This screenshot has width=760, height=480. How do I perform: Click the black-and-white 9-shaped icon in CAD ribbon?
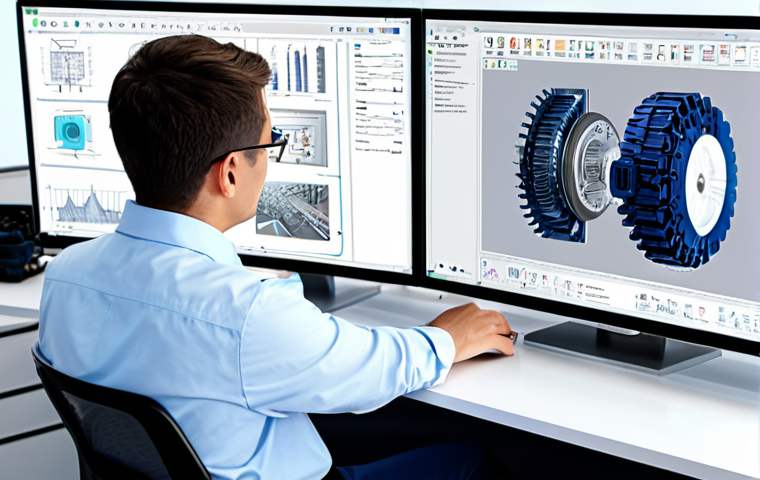(488, 42)
